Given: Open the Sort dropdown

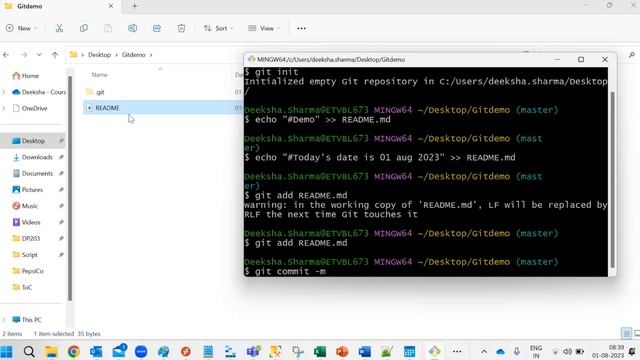Looking at the screenshot, I should click(219, 28).
